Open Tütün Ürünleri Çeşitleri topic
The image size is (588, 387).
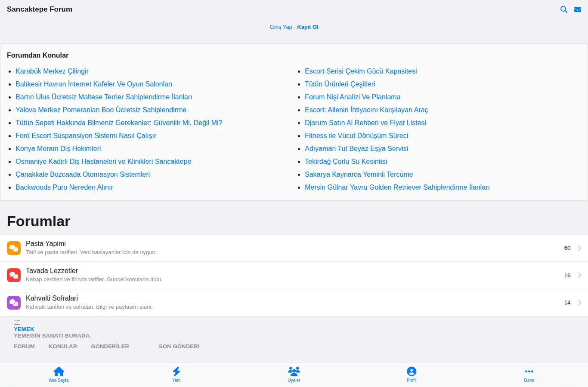tap(340, 84)
